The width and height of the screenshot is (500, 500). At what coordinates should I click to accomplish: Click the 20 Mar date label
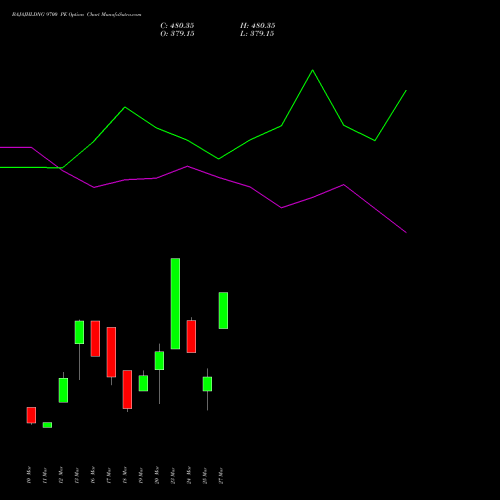157,475
